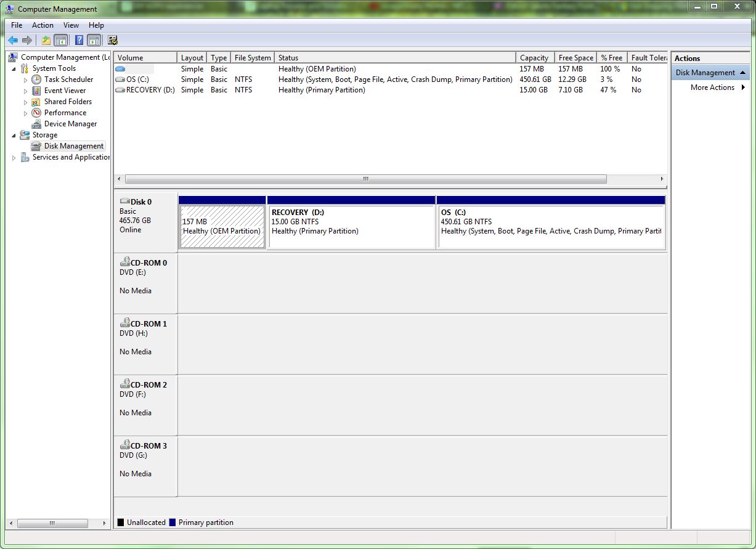Click the Storage drives icon
Image resolution: width=756 pixels, height=549 pixels.
tap(25, 135)
